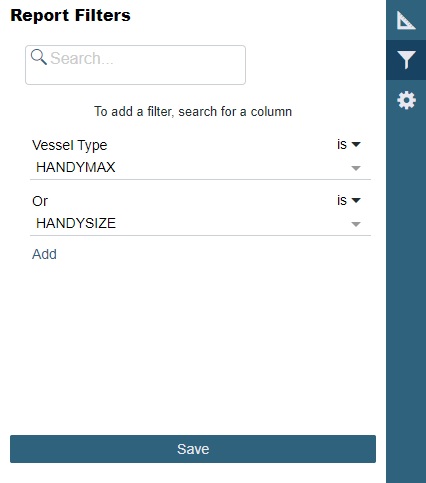Click the Or condition label
This screenshot has width=426, height=483.
tap(40, 201)
